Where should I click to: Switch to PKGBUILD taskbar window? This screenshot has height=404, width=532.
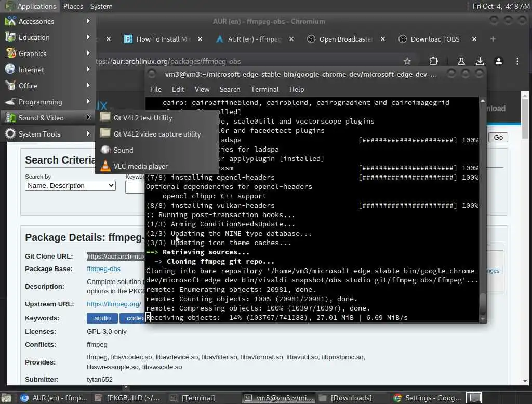tap(128, 398)
